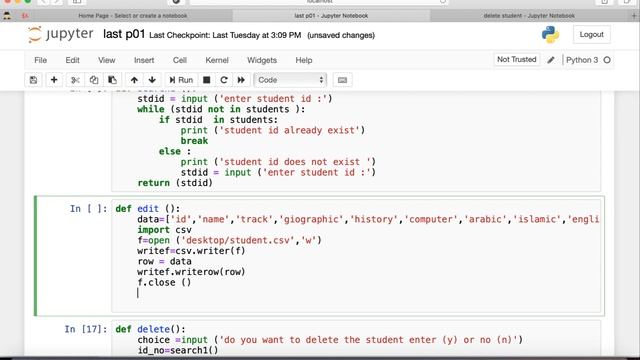Image resolution: width=640 pixels, height=360 pixels.
Task: Paste cells below using the toolbar icon
Action: [x=112, y=80]
